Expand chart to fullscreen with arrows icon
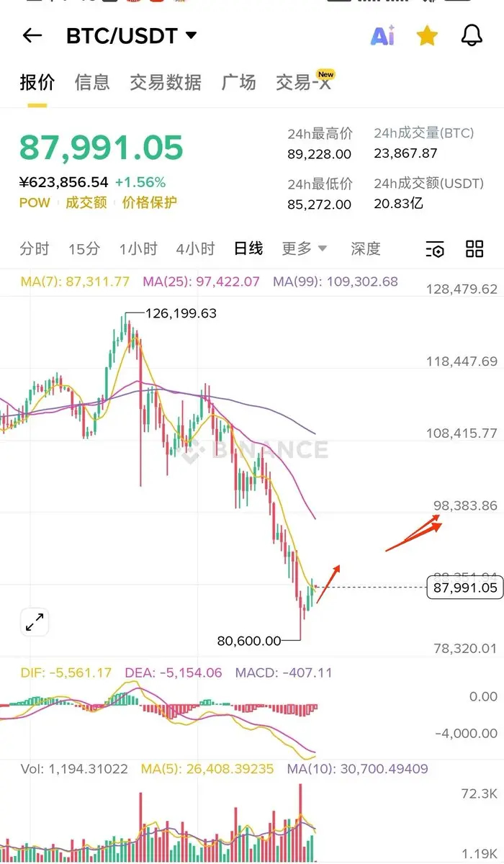This screenshot has width=504, height=864. 35,622
